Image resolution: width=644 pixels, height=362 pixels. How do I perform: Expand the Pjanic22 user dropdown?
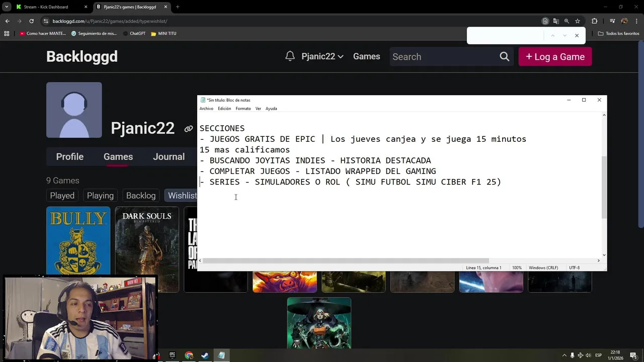pyautogui.click(x=322, y=56)
